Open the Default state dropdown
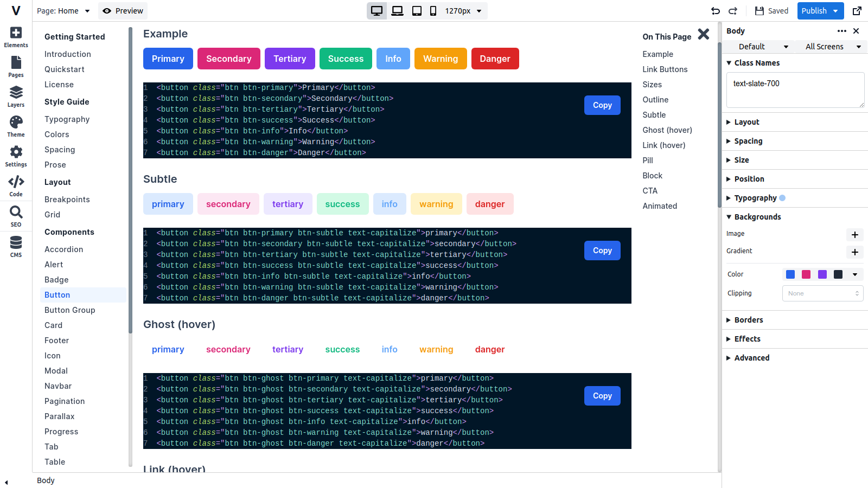 tap(758, 47)
